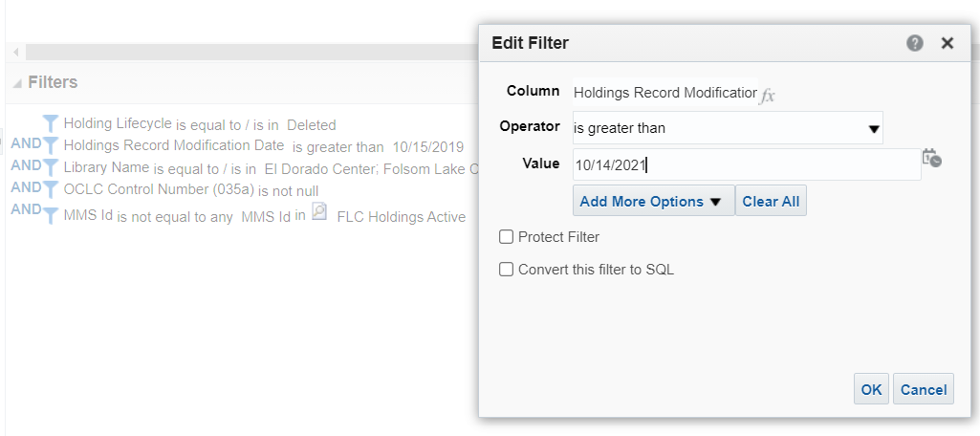Expand the Add More Options menu
The width and height of the screenshot is (980, 436).
[x=653, y=201]
